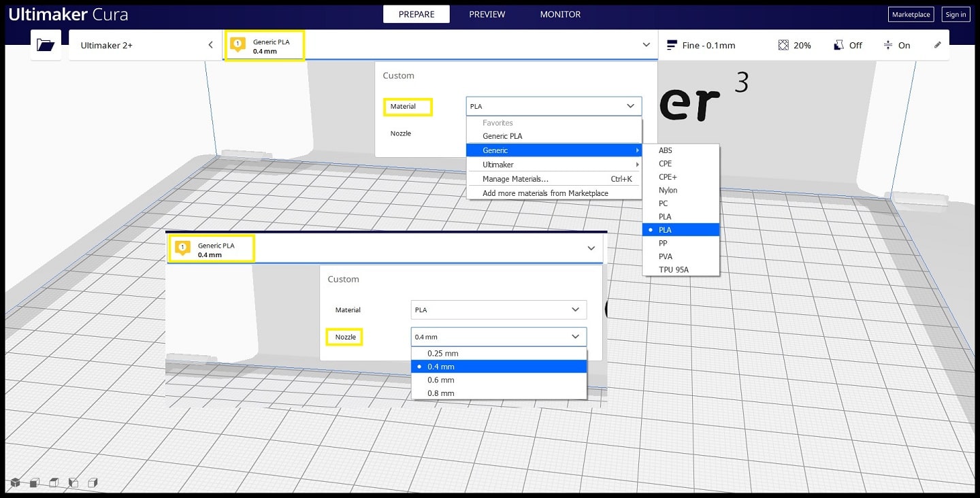Click the support icon beside Off
This screenshot has height=498, width=980.
[x=838, y=45]
